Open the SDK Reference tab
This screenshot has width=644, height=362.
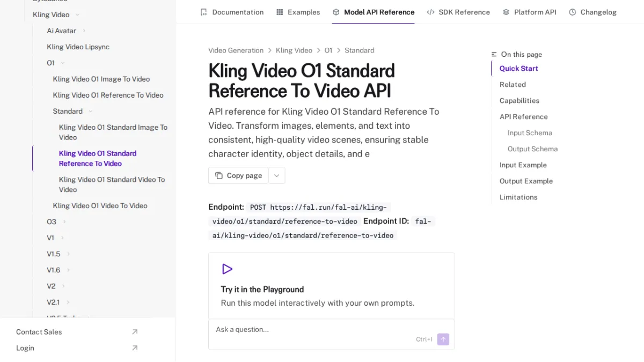(x=458, y=12)
